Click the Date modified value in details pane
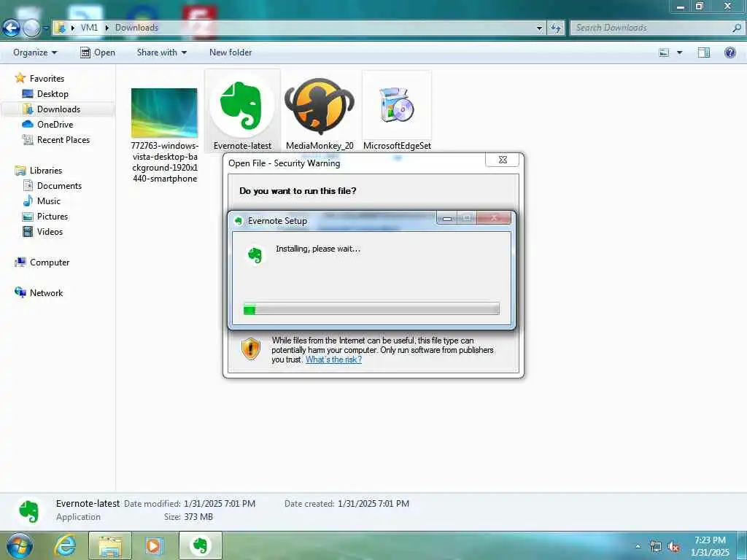 (219, 503)
